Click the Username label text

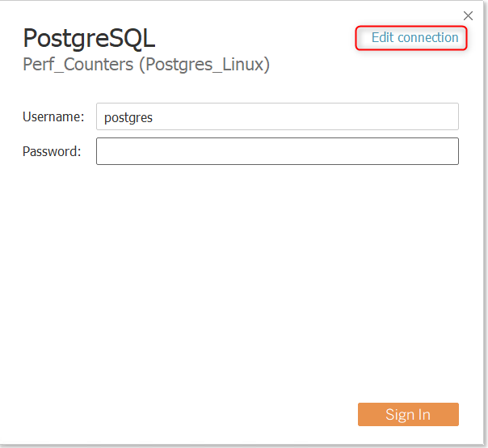53,116
